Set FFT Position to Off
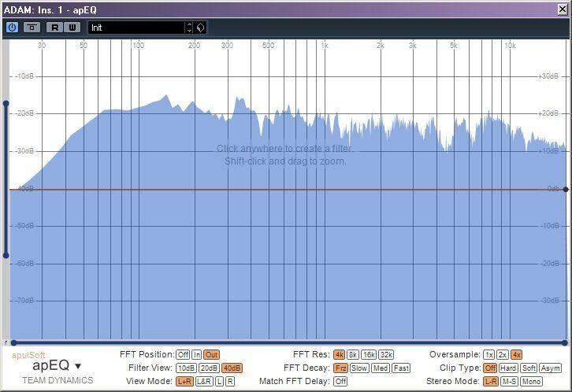 click(183, 355)
